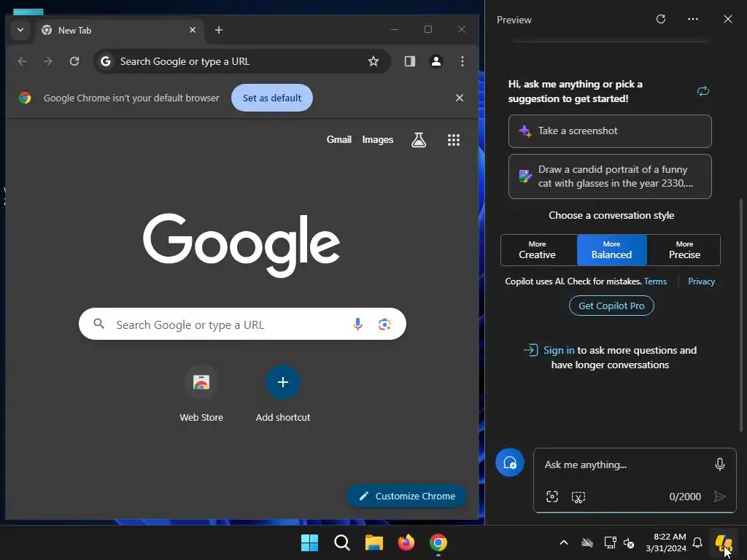Search by image with Google Lens
Screen dimensions: 747x560
(384, 324)
